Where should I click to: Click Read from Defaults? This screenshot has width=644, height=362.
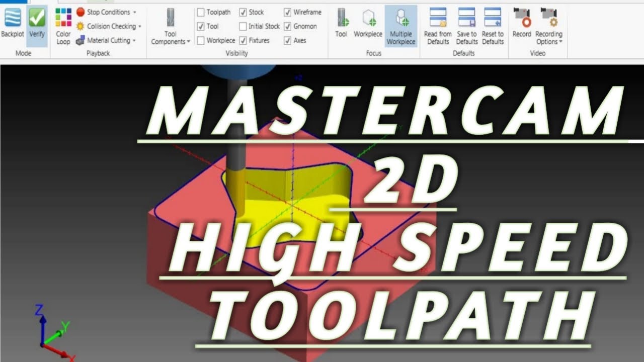[438, 26]
